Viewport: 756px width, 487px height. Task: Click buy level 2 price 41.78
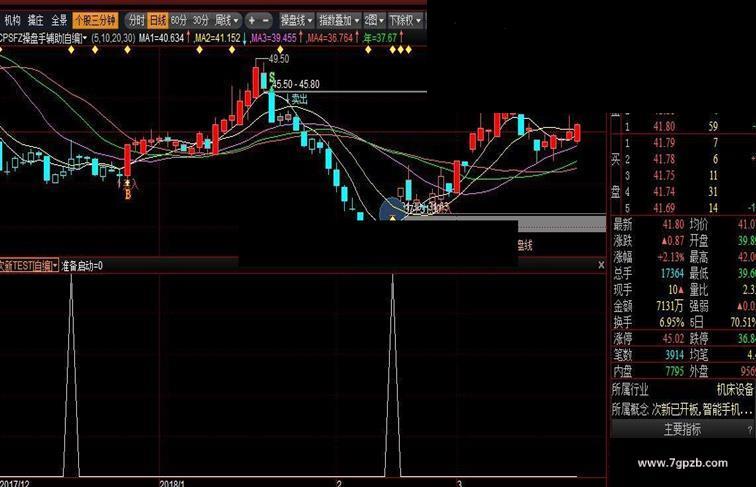click(664, 159)
